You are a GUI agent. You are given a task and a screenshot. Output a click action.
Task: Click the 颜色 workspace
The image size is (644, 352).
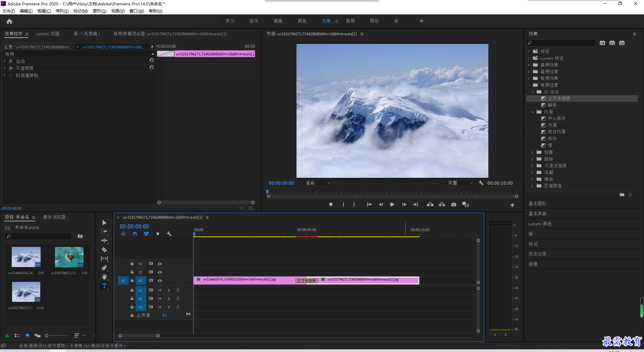(302, 21)
